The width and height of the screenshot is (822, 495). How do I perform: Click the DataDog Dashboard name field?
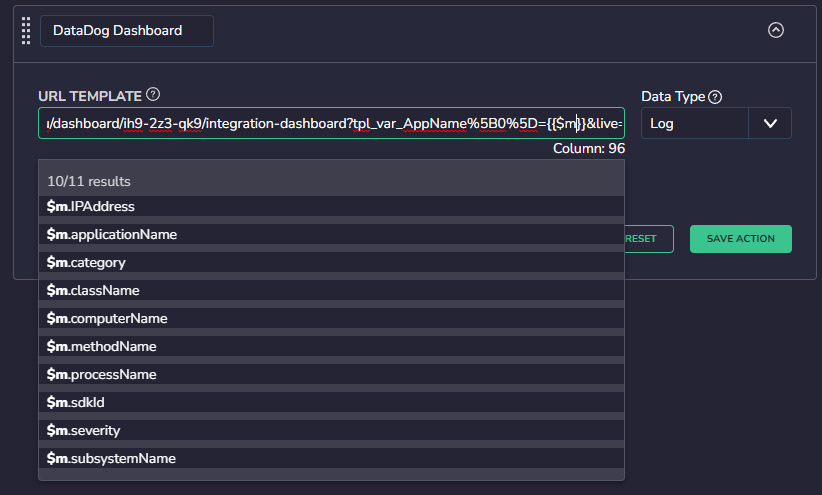(x=127, y=31)
